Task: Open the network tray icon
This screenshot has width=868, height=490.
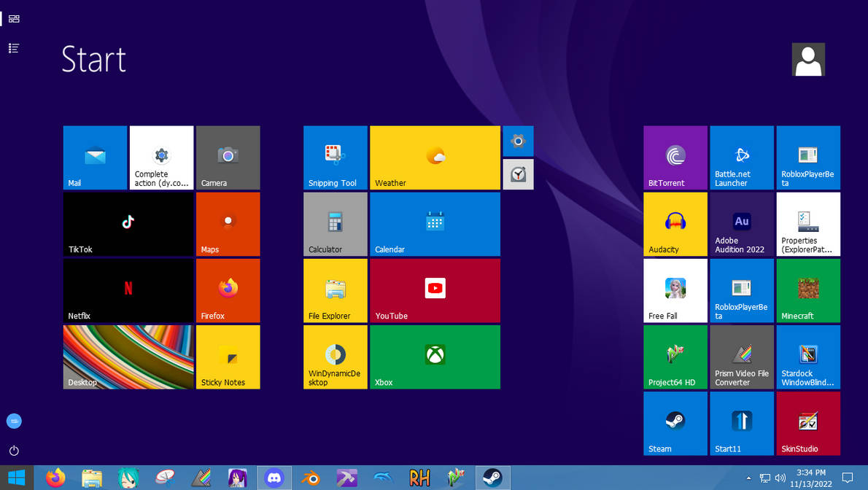Action: [765, 478]
